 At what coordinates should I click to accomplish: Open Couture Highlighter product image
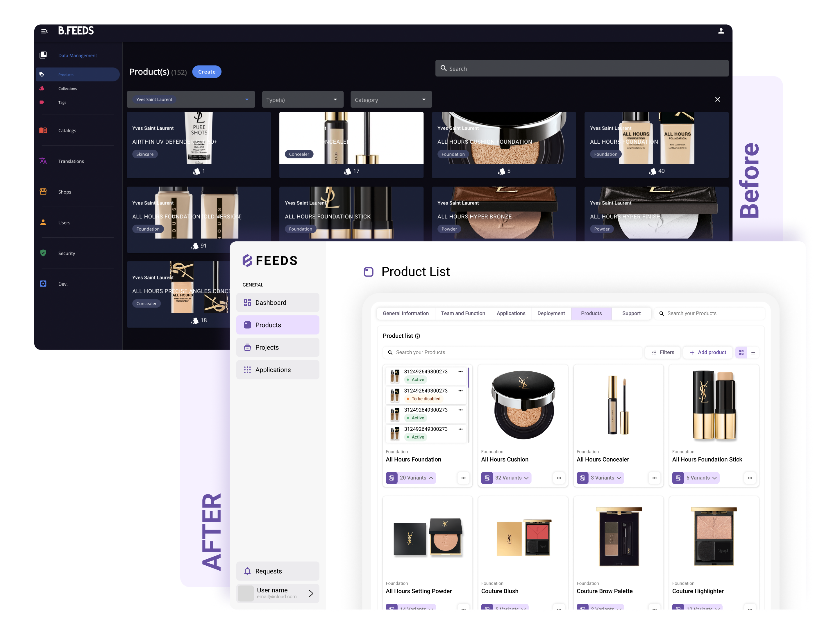point(714,537)
